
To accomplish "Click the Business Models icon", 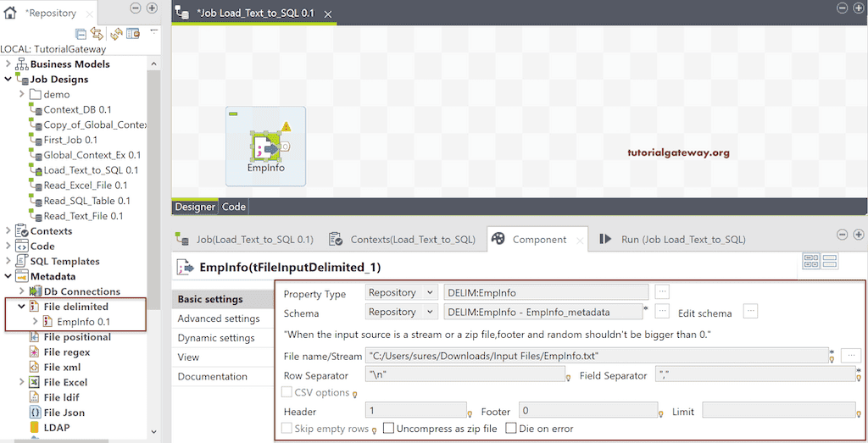I will point(21,64).
